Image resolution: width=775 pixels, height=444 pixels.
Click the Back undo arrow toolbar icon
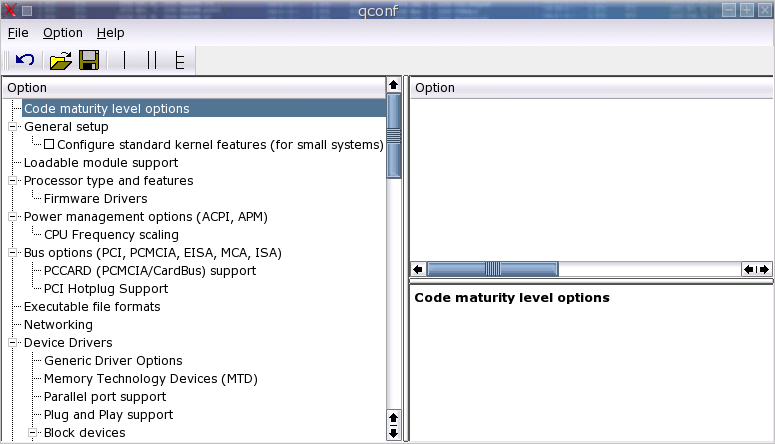point(25,60)
